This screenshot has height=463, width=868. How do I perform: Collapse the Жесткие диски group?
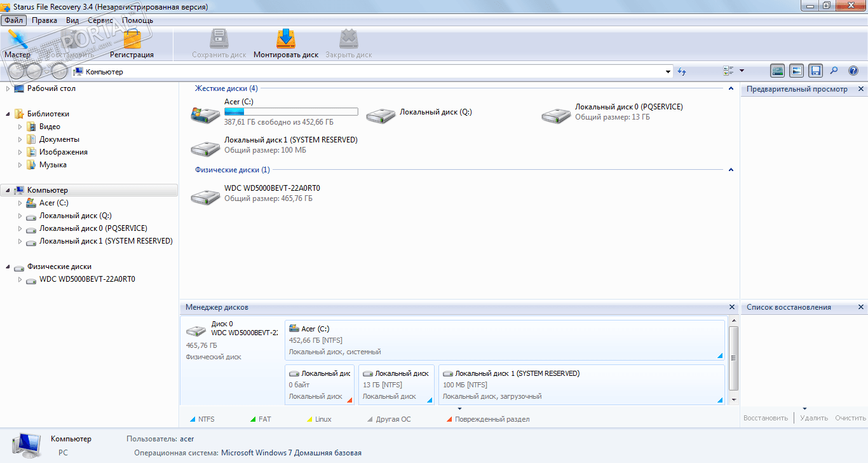731,88
